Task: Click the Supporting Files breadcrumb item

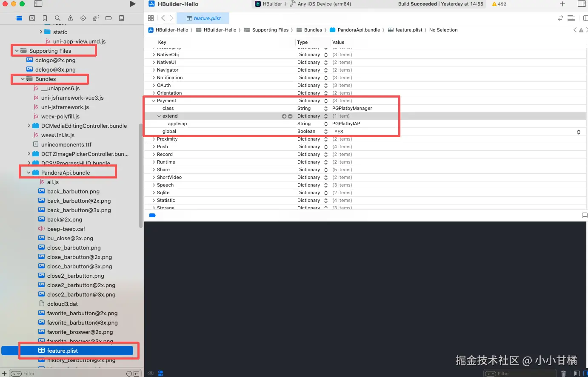Action: pyautogui.click(x=266, y=30)
